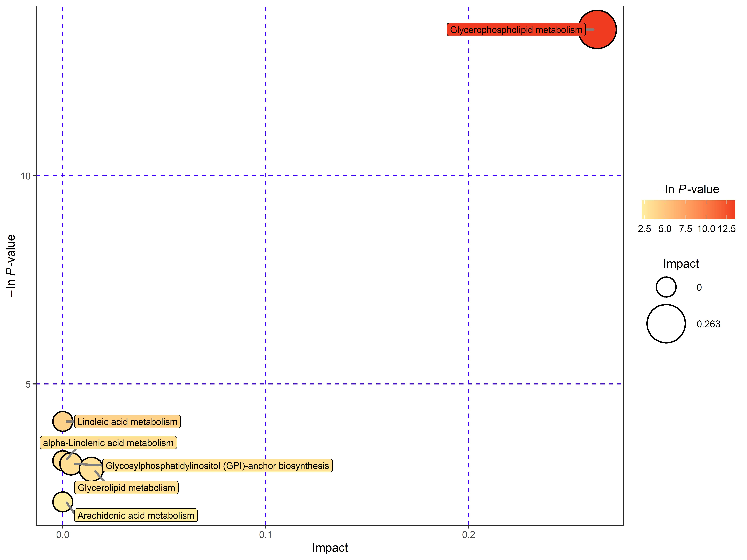Click the Linoleic acid metabolism bubble
Image resolution: width=747 pixels, height=560 pixels.
(x=63, y=421)
